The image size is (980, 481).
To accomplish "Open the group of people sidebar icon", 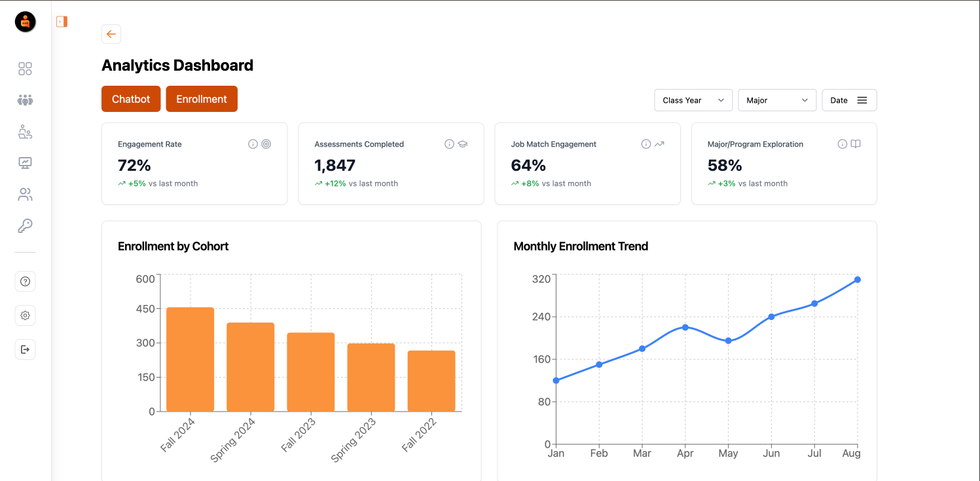I will click(26, 100).
